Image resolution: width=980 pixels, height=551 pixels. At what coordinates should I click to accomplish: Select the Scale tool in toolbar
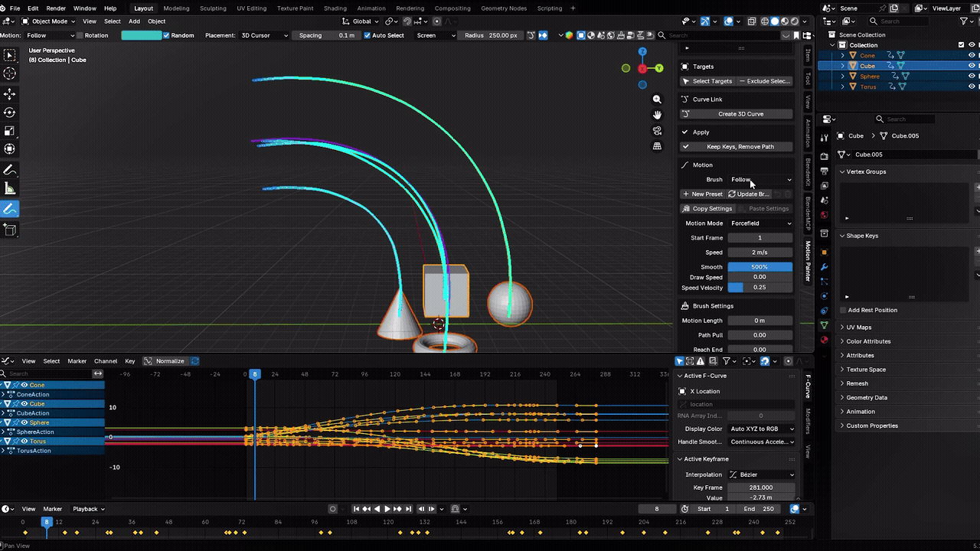point(10,131)
